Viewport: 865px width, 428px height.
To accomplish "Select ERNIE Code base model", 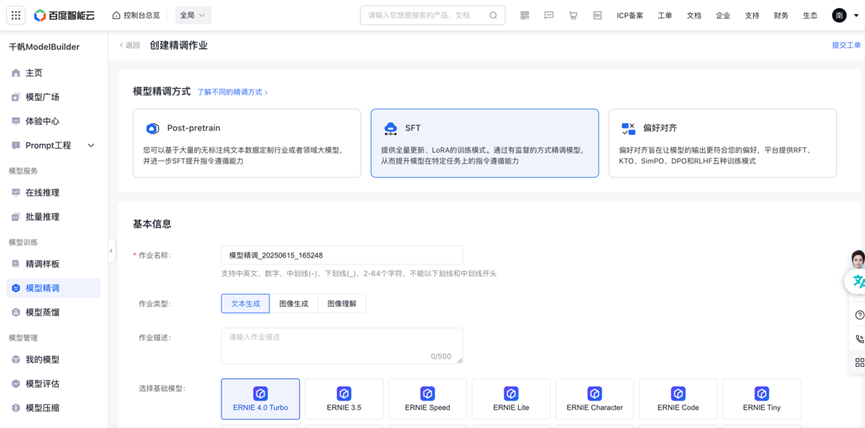I will [x=678, y=399].
